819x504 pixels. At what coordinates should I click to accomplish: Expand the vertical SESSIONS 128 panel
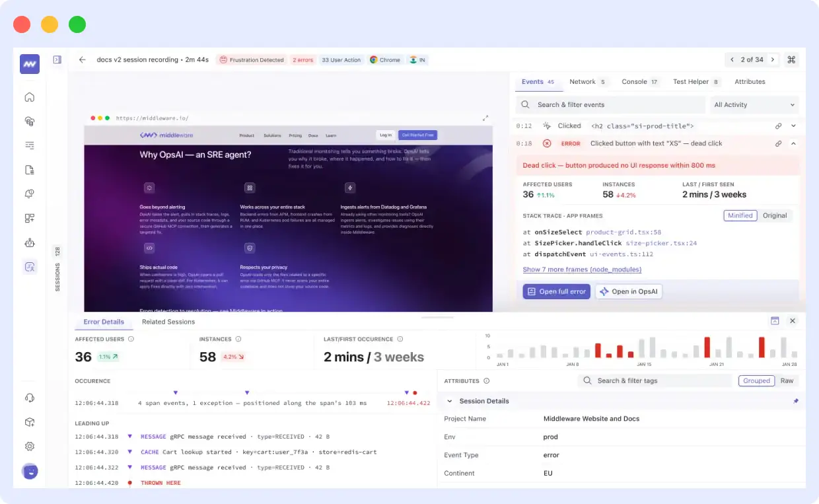click(57, 270)
